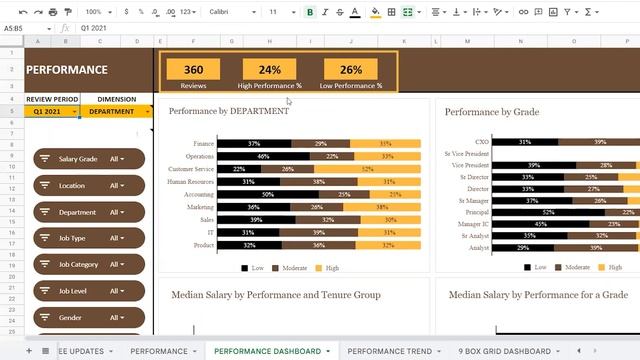Open the Department slicer
This screenshot has height=360, width=640.
(89, 212)
